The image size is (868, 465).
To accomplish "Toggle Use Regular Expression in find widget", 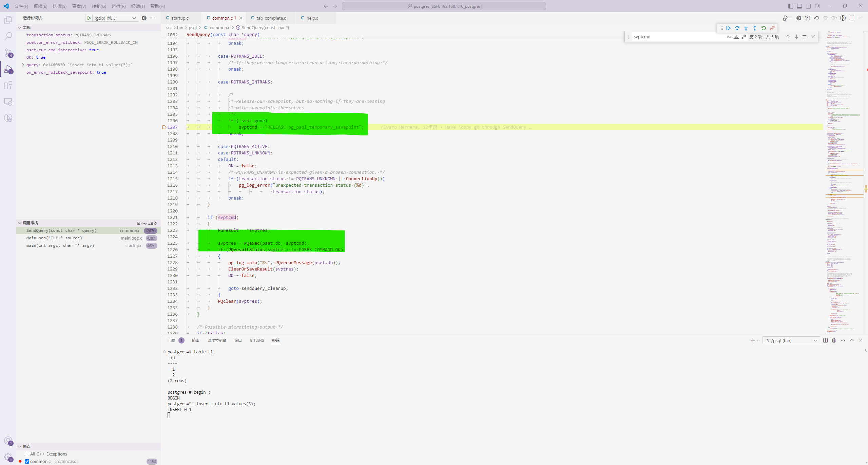I will pyautogui.click(x=744, y=37).
